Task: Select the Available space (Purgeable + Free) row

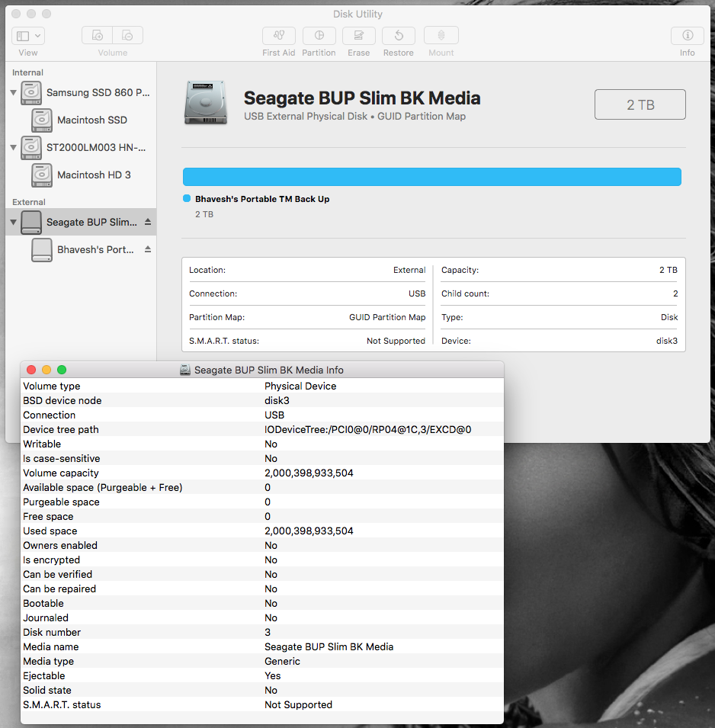Action: 262,488
